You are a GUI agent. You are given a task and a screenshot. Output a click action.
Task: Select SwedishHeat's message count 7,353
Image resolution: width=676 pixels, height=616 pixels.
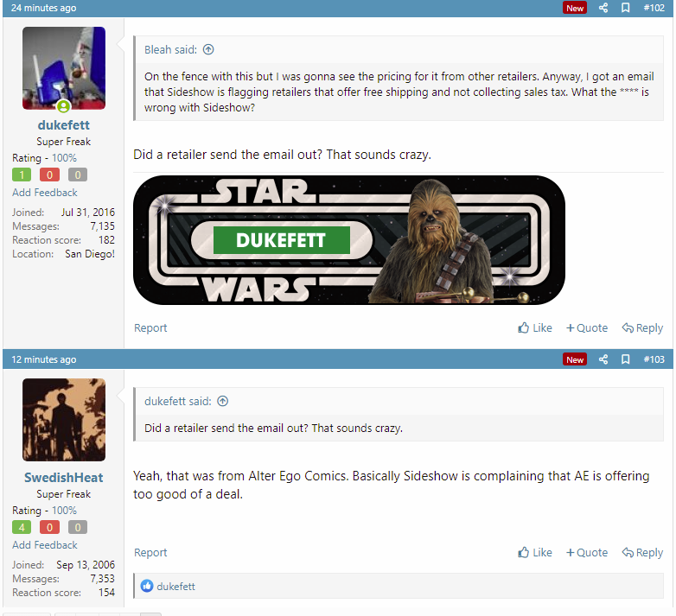[102, 579]
